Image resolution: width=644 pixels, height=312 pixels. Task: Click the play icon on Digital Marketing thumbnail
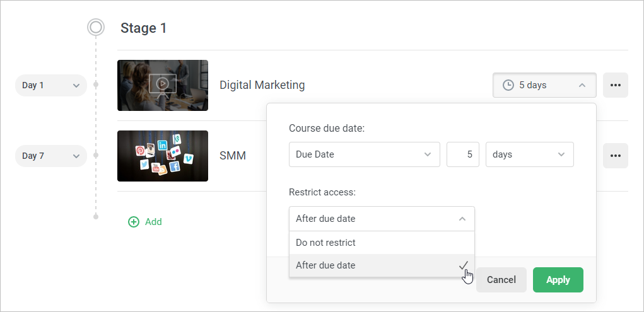point(163,84)
